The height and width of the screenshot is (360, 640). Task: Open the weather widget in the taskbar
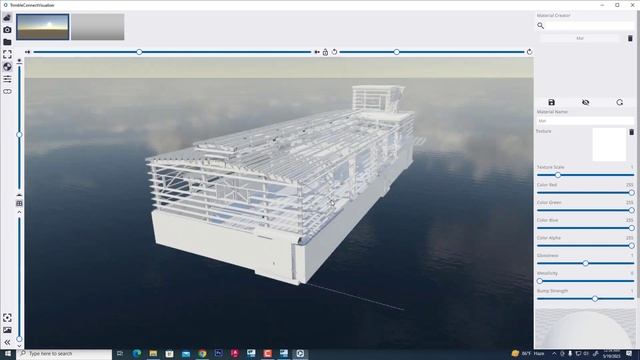(528, 353)
